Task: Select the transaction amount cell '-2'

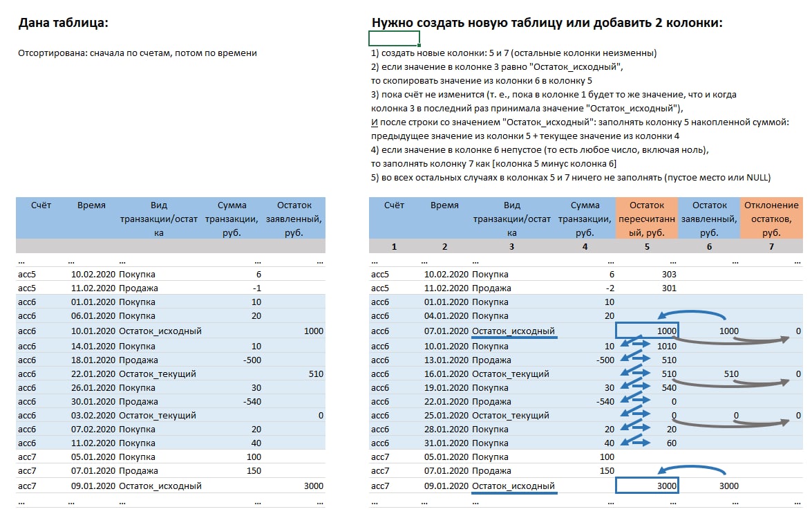Action: click(x=585, y=288)
